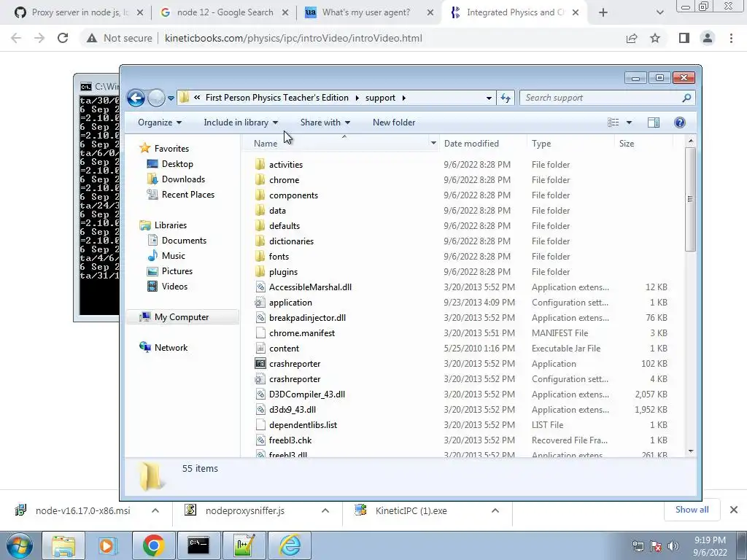Select the activities folder icon
The image size is (747, 560).
[x=260, y=165]
